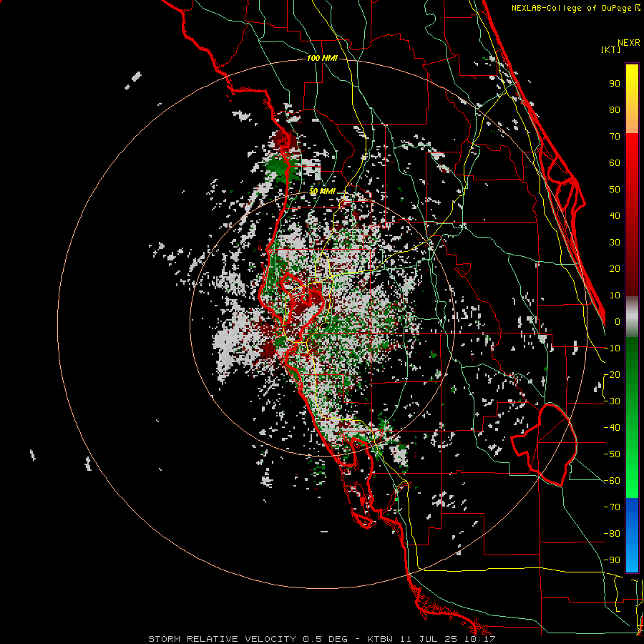Screen dimensions: 644x644
Task: Click the 60 value on the velocity scale
Action: (615, 162)
